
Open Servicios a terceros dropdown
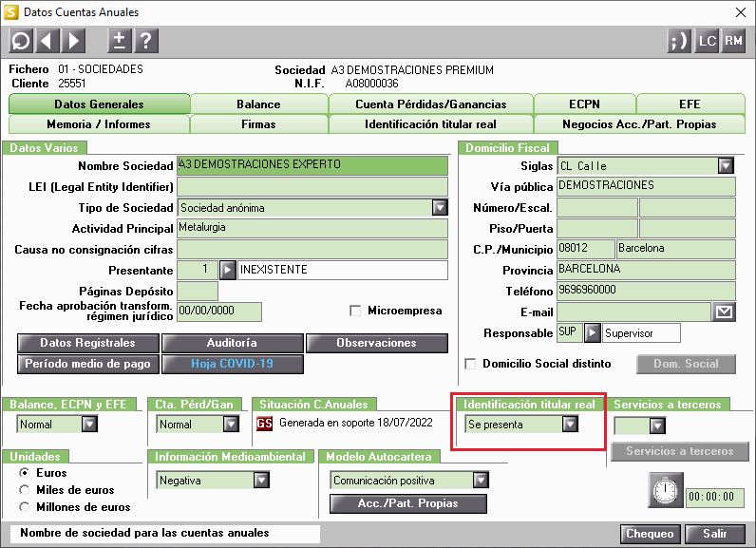(657, 425)
